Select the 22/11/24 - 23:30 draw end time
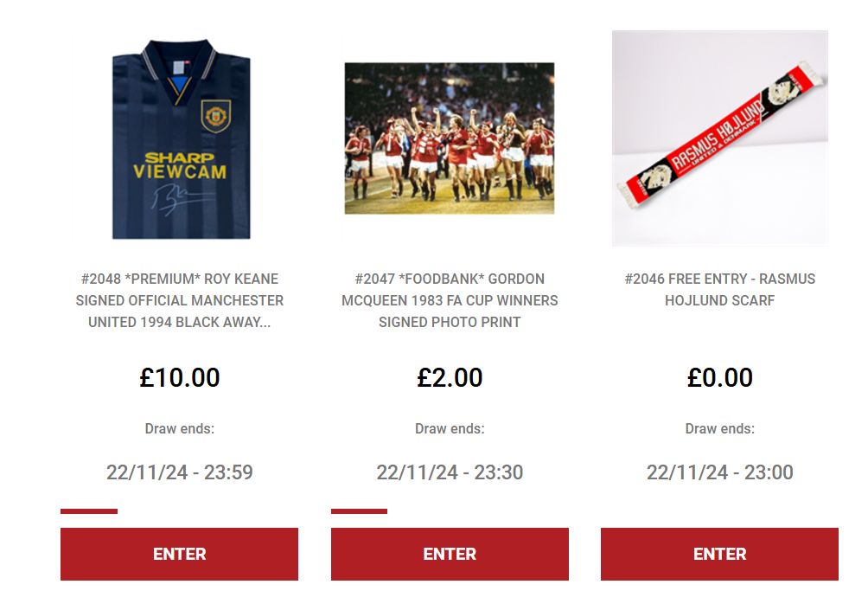Screen dimensions: 868x610 coord(450,472)
